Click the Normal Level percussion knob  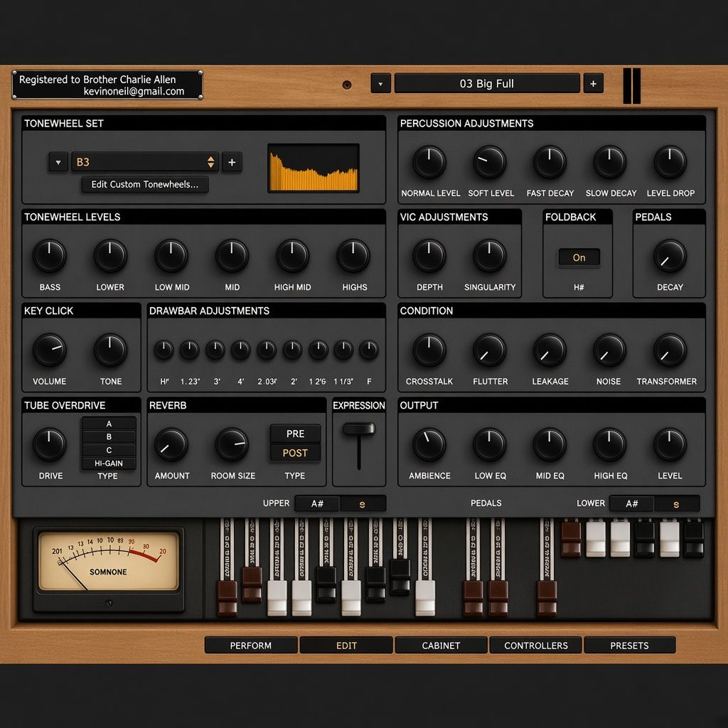point(429,162)
